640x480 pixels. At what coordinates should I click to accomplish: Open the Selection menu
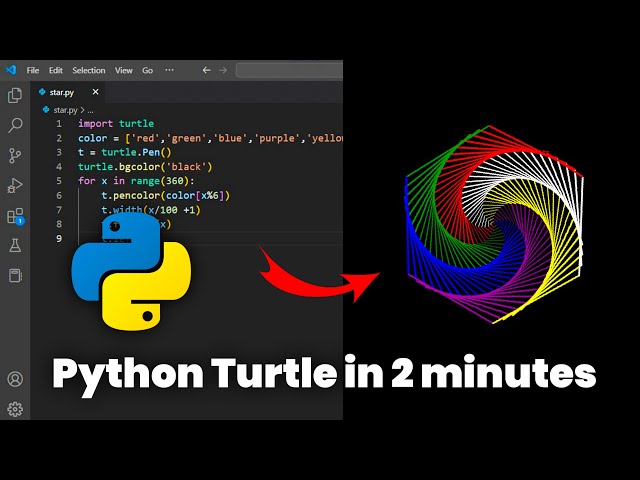89,70
